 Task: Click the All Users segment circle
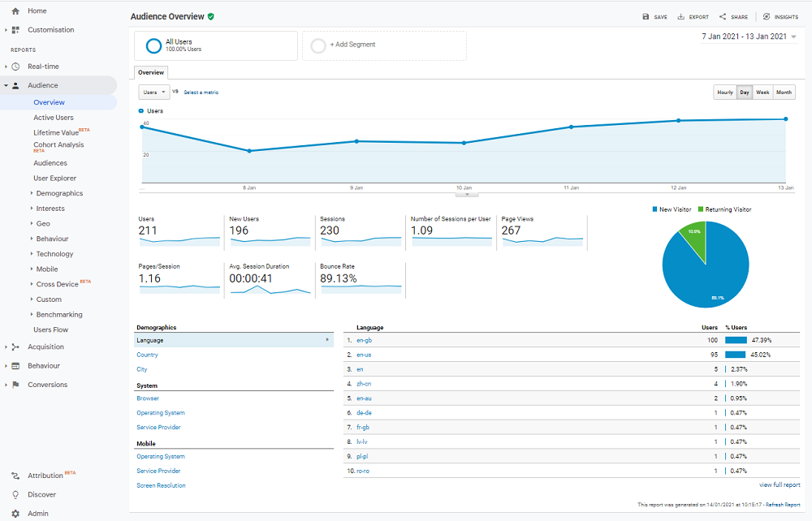[153, 46]
